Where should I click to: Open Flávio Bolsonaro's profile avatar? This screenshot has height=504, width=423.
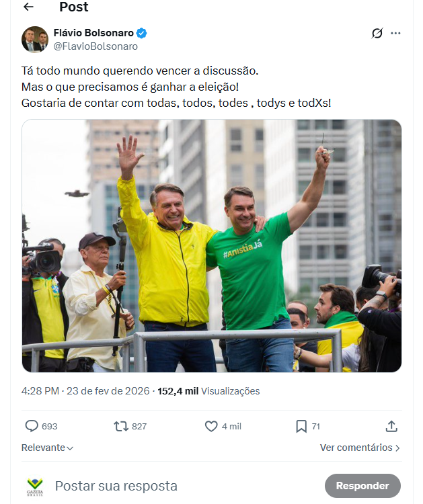click(x=35, y=40)
